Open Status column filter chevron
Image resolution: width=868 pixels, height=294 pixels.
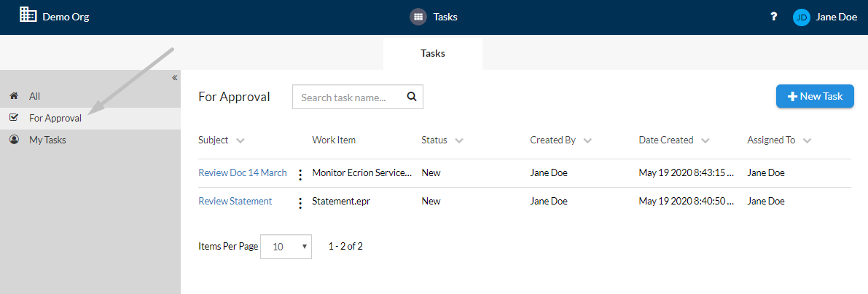(459, 141)
